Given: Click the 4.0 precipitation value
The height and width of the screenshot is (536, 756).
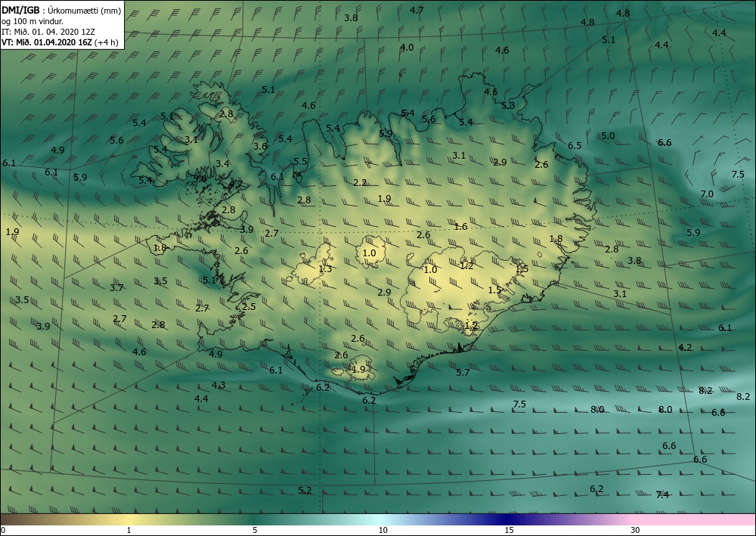Looking at the screenshot, I should click(x=407, y=47).
